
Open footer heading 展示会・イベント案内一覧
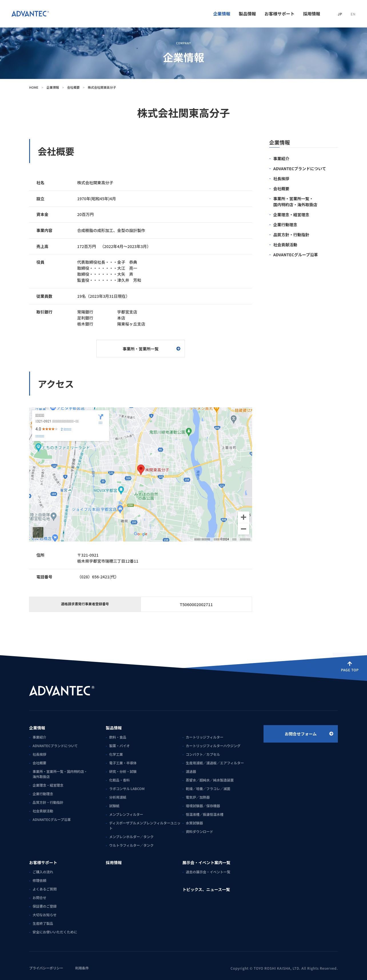206,862
